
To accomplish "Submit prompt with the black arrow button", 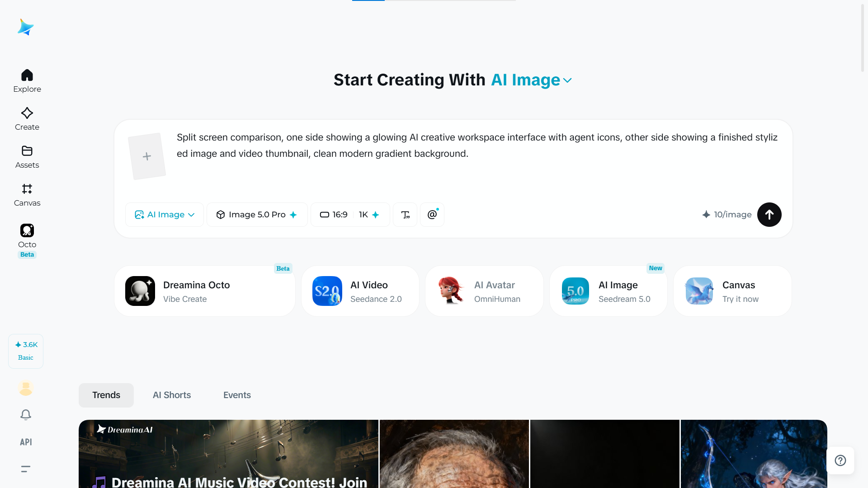I will tap(769, 215).
